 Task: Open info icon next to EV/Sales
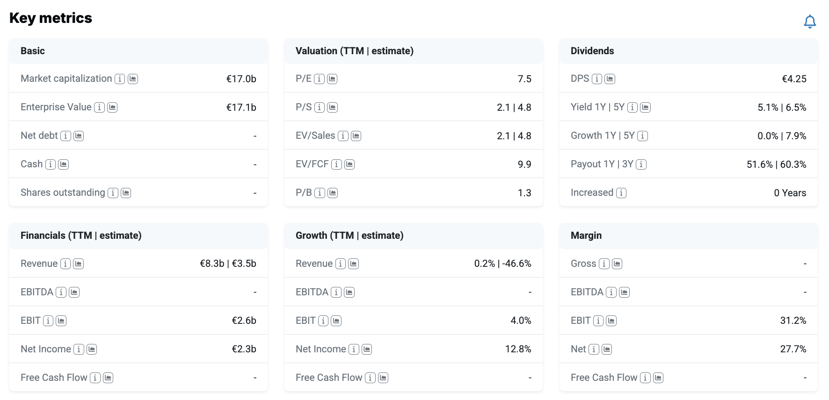coord(343,136)
